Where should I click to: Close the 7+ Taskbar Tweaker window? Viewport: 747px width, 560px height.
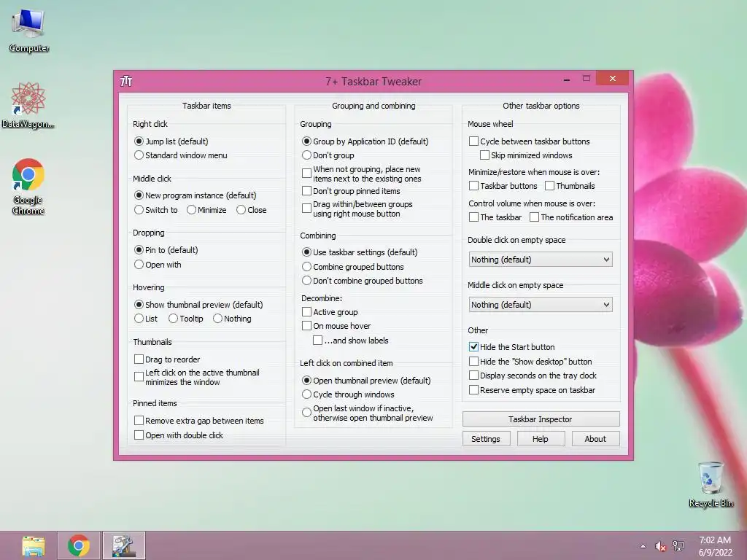tap(612, 79)
